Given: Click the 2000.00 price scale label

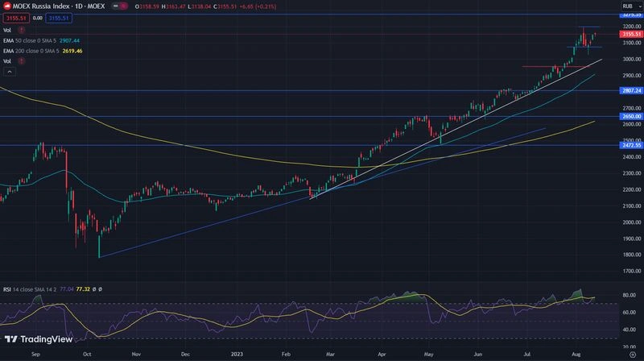Looking at the screenshot, I should [x=632, y=222].
